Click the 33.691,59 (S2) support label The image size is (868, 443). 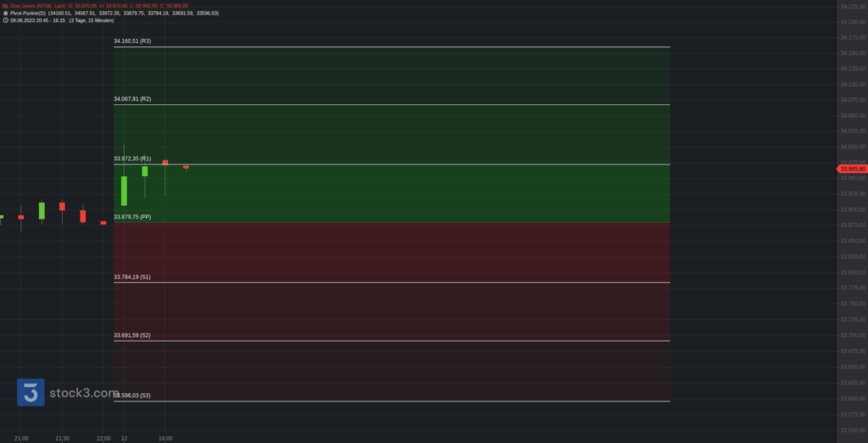coord(132,335)
